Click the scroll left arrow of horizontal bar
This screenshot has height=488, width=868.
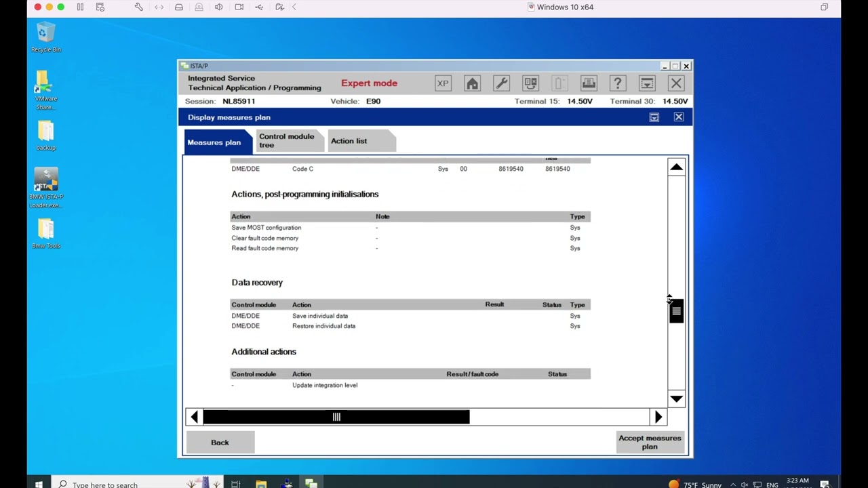click(195, 417)
